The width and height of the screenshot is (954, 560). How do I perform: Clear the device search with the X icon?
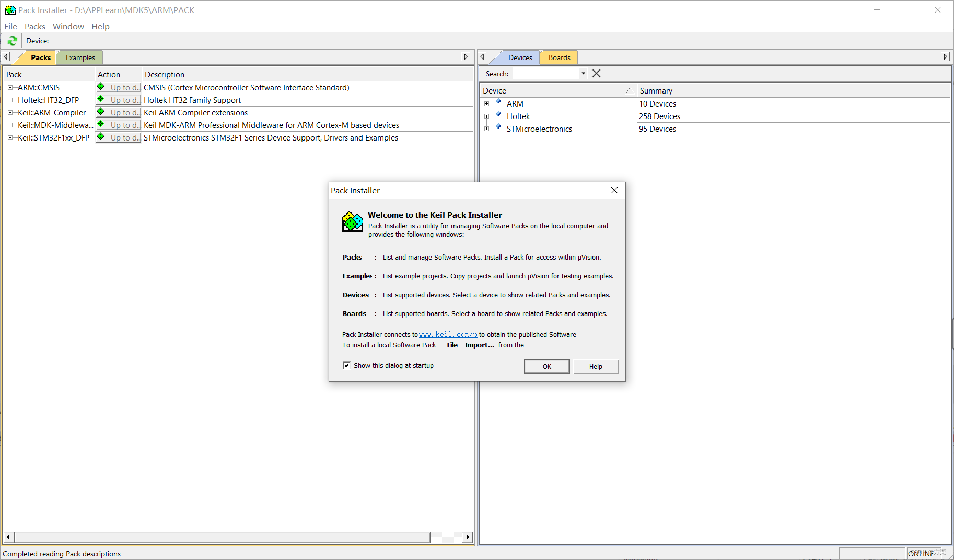click(x=596, y=74)
